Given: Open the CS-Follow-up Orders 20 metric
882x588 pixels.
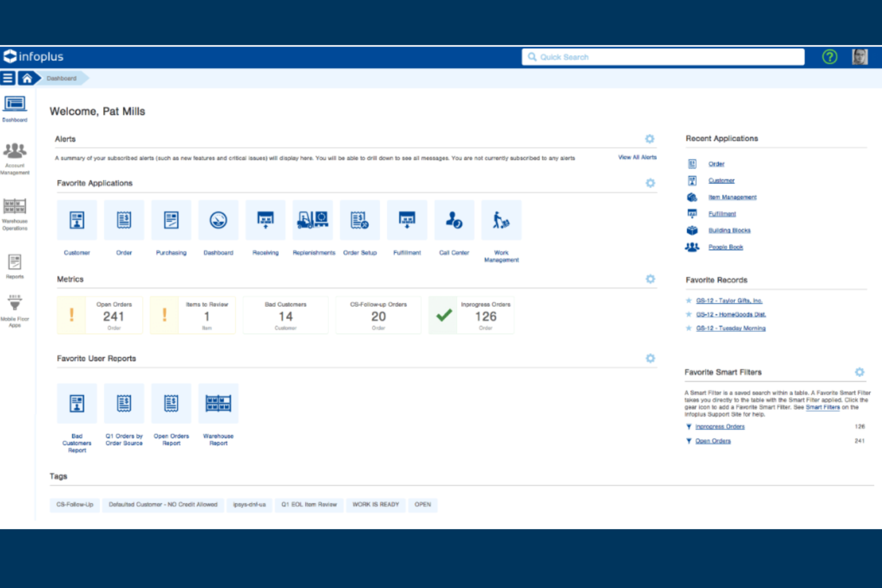Looking at the screenshot, I should click(378, 315).
